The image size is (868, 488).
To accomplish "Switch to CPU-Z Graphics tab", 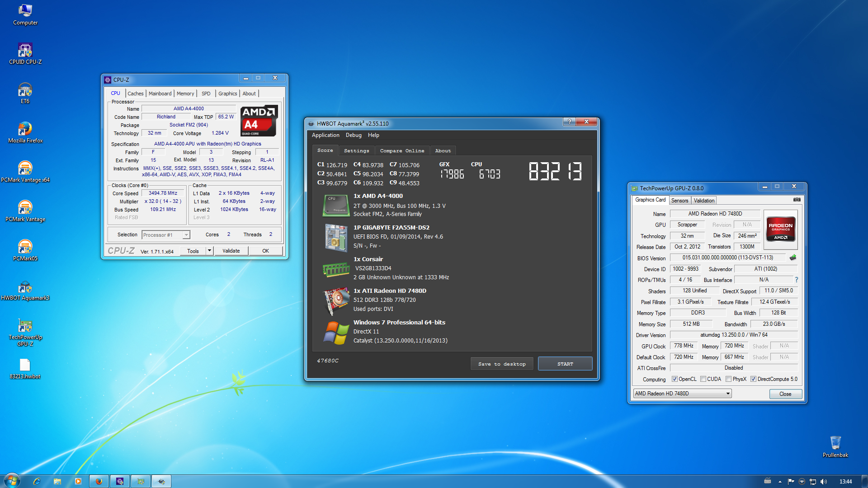I will (227, 94).
